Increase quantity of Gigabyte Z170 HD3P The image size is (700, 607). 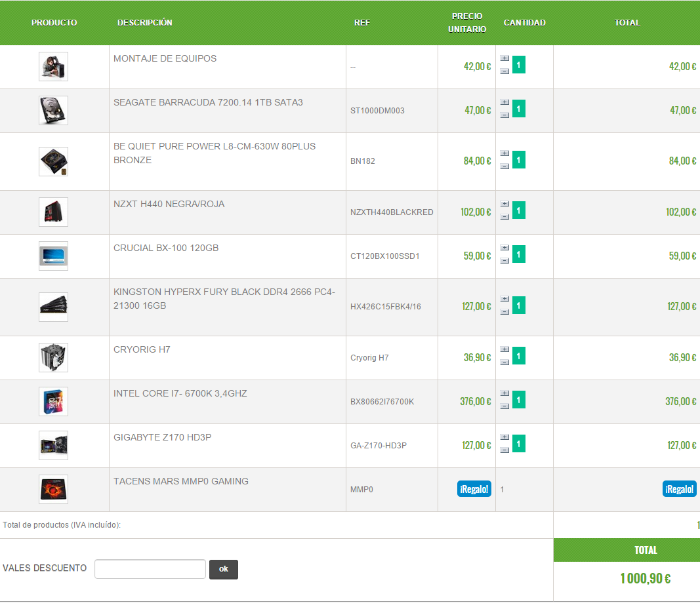tap(504, 437)
